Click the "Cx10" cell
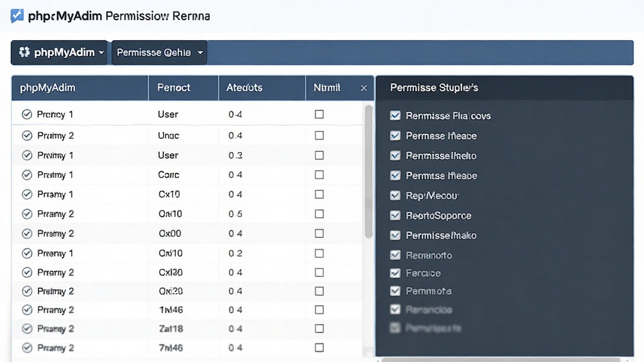The image size is (644, 362). (169, 194)
